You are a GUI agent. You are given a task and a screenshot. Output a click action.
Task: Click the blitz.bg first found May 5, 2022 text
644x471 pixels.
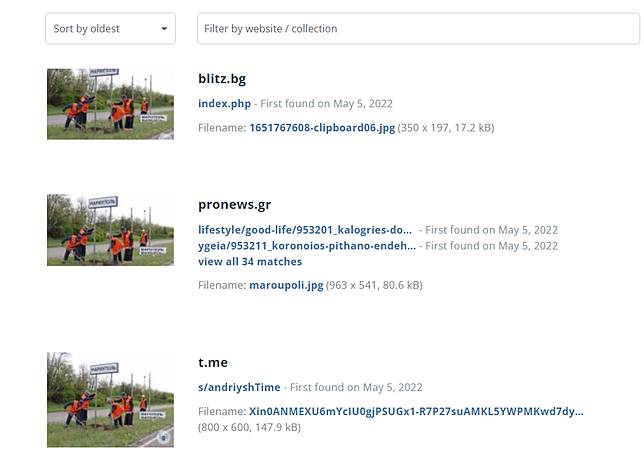[x=327, y=103]
